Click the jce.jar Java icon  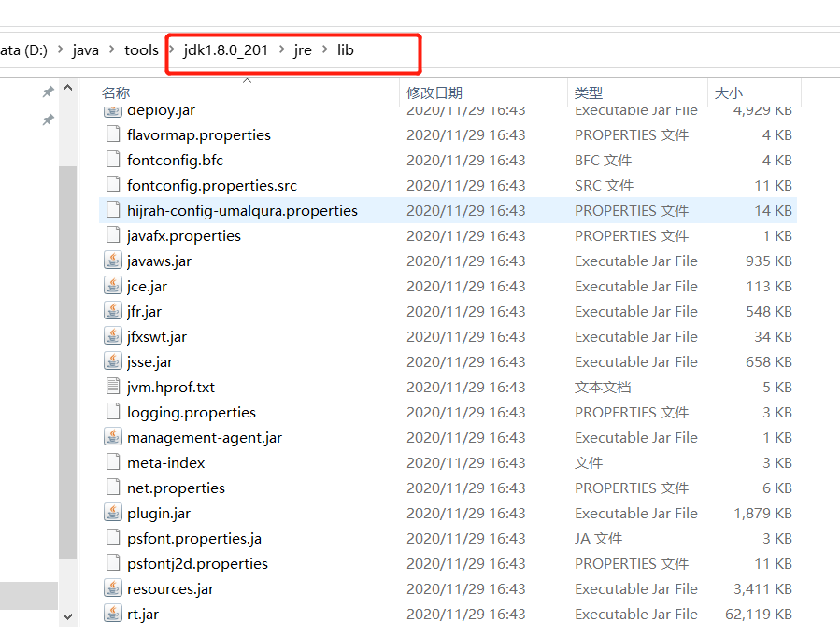pos(112,286)
